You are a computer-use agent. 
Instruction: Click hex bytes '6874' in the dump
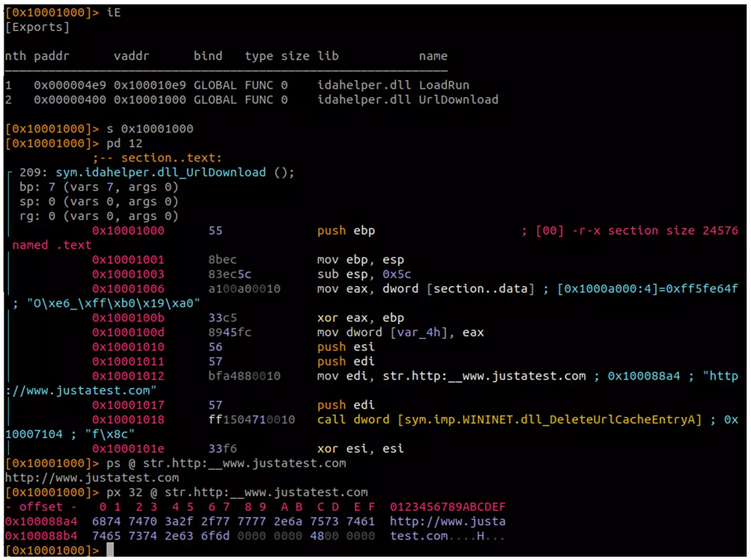106,522
